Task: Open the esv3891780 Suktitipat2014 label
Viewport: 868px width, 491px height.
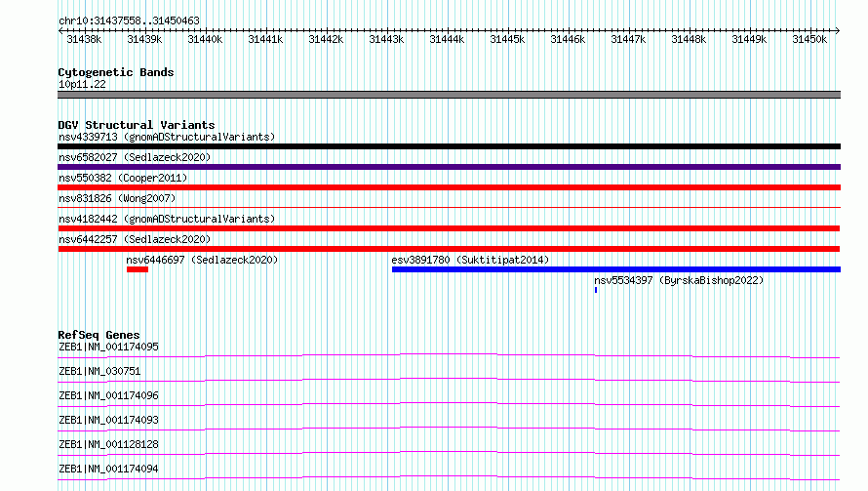Action: [470, 260]
